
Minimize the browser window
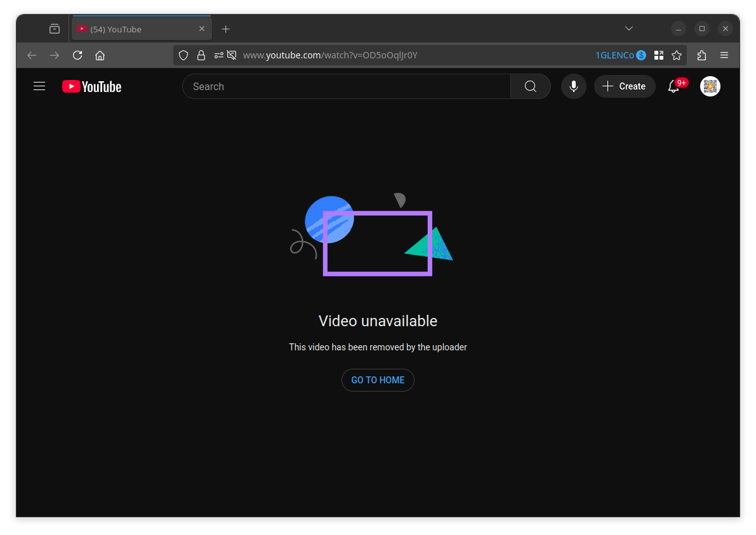679,29
